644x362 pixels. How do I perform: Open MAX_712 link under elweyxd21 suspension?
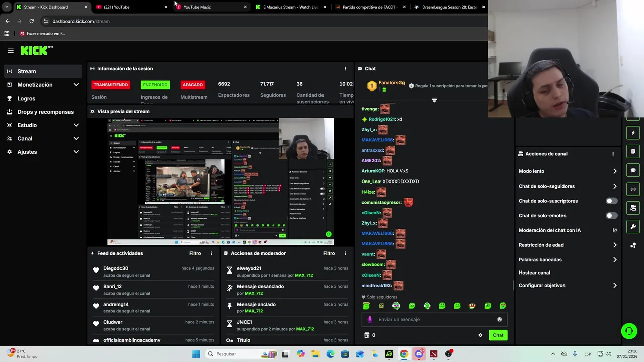[304, 276]
